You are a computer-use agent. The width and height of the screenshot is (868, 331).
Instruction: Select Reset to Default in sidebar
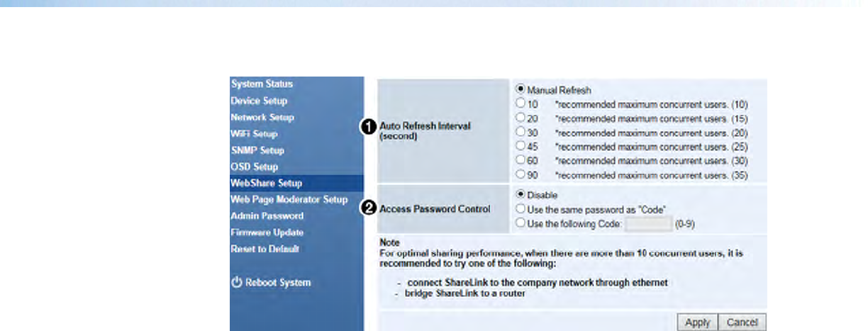(265, 249)
